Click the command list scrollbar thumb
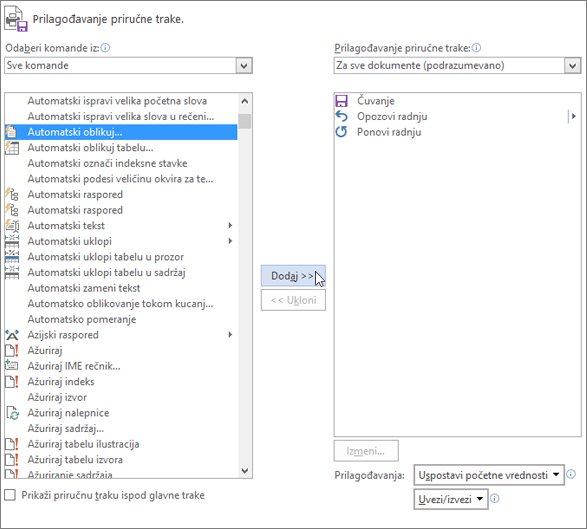This screenshot has height=529, width=587. [245, 121]
